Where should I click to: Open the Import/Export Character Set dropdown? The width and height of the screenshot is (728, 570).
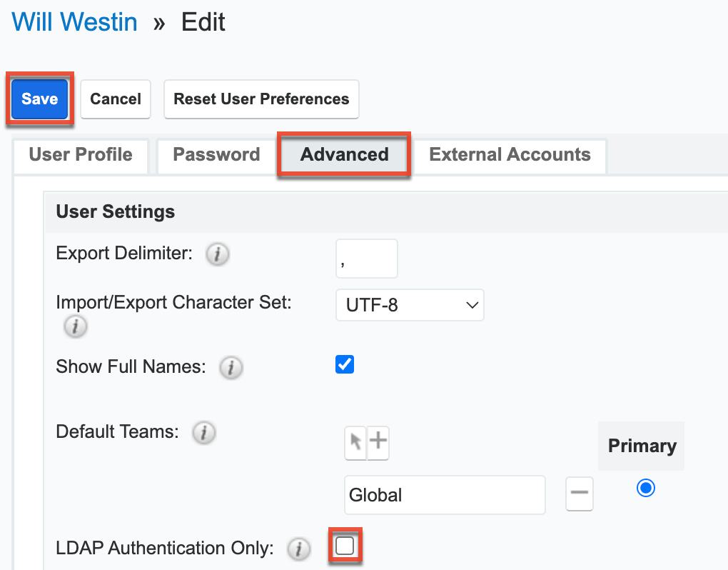point(410,305)
